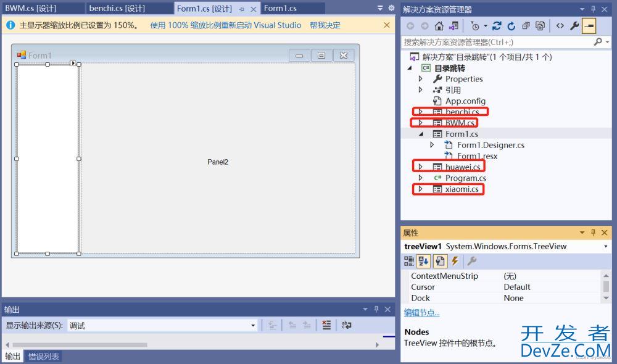Collapse all items in Solution Explorer

pos(526,26)
